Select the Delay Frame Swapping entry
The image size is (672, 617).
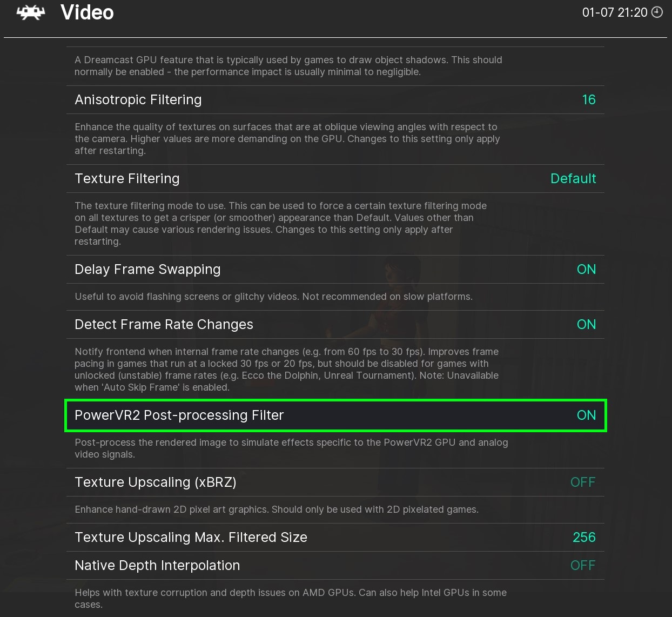pyautogui.click(x=147, y=269)
